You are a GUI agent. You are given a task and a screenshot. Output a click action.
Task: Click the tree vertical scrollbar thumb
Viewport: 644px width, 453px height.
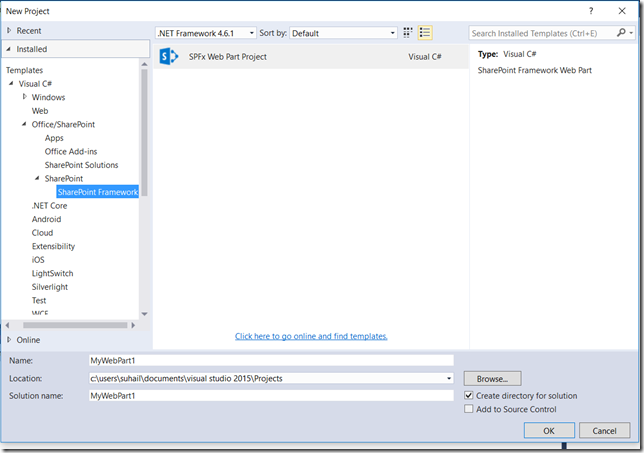pos(144,132)
